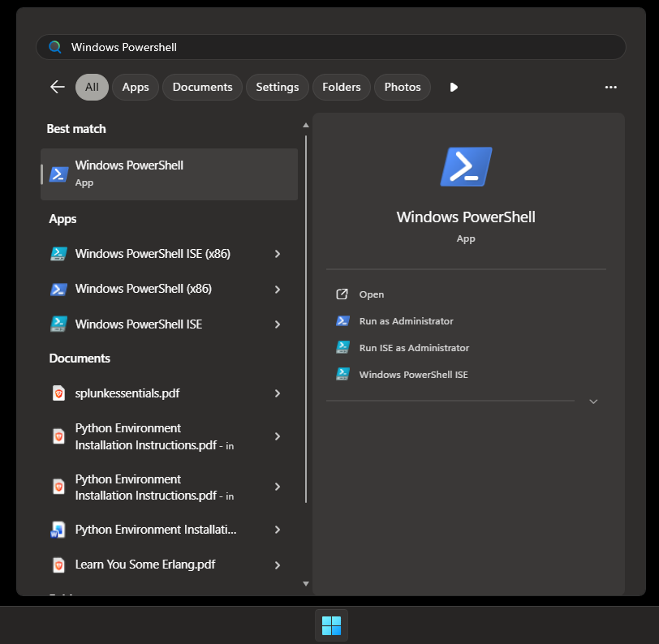659x644 pixels.
Task: Select Windows PowerShell ISE (x86) text
Action: 153,254
